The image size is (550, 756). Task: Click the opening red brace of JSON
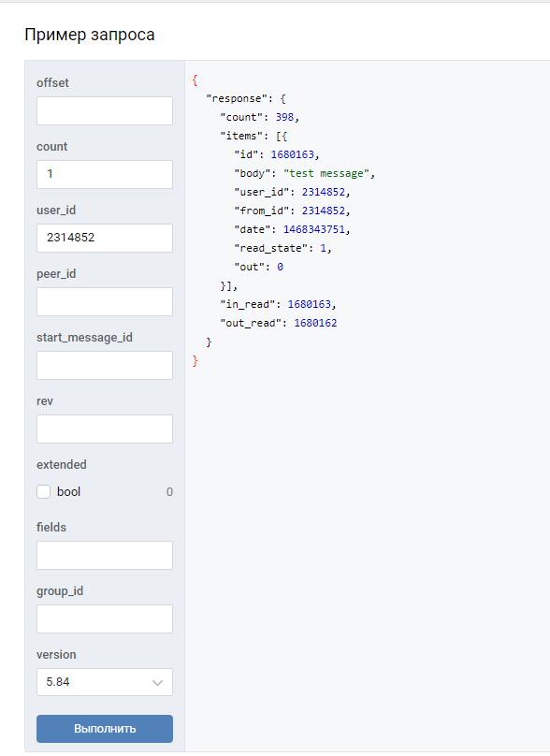click(195, 80)
